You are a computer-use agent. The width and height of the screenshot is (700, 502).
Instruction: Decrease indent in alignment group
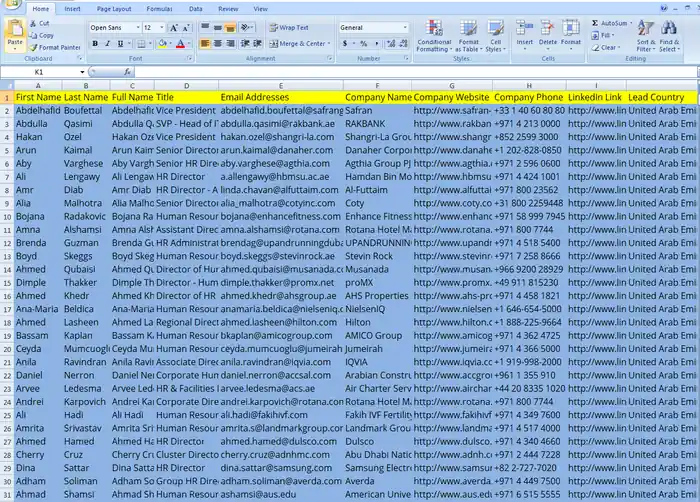[245, 44]
